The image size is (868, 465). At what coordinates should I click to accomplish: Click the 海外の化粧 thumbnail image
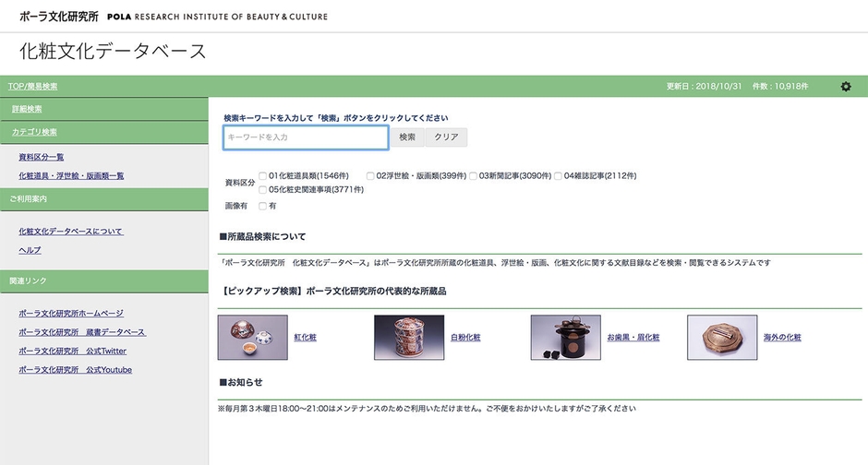[722, 338]
